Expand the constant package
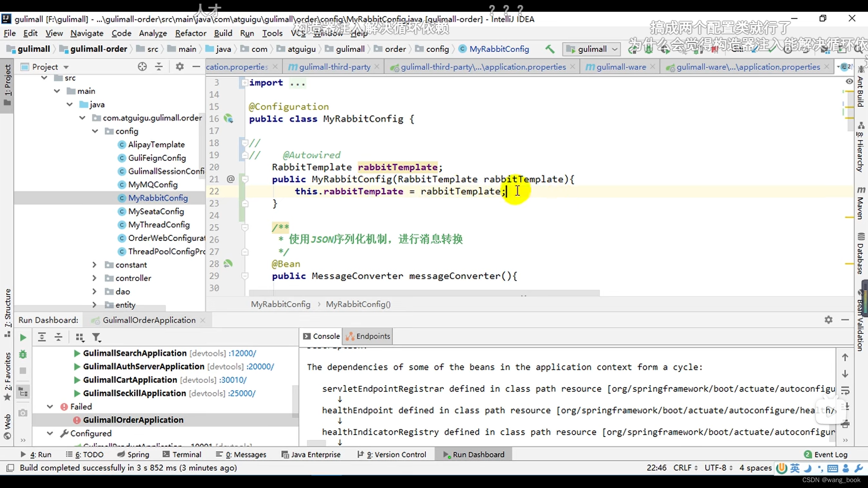 94,265
